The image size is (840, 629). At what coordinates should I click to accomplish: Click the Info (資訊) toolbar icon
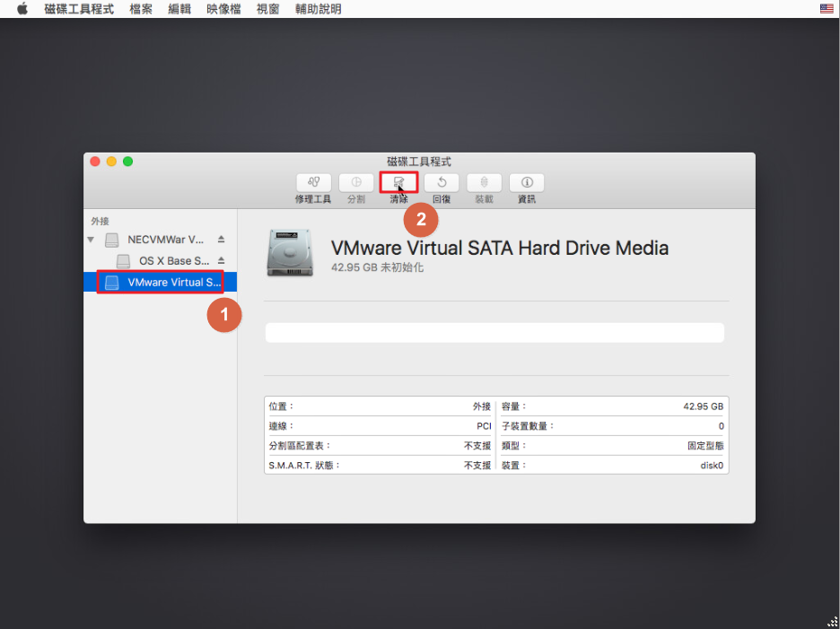click(527, 183)
